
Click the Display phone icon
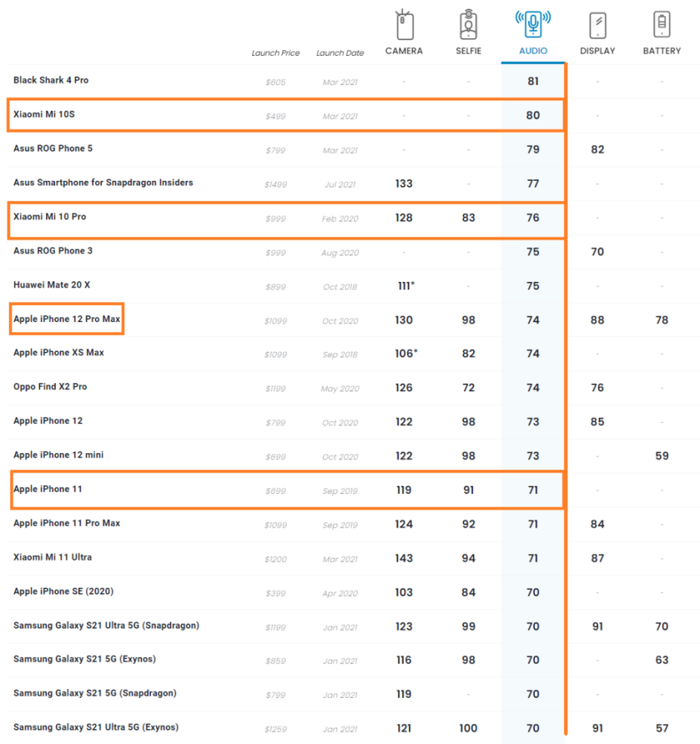click(x=597, y=26)
